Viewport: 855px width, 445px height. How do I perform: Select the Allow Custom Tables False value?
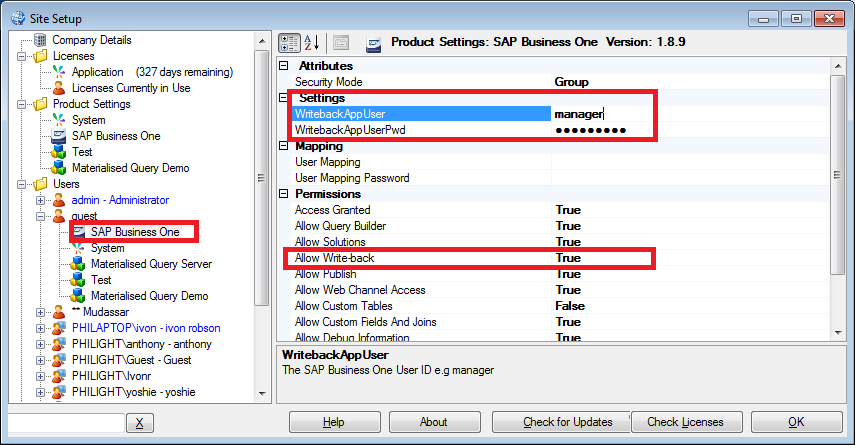point(570,306)
